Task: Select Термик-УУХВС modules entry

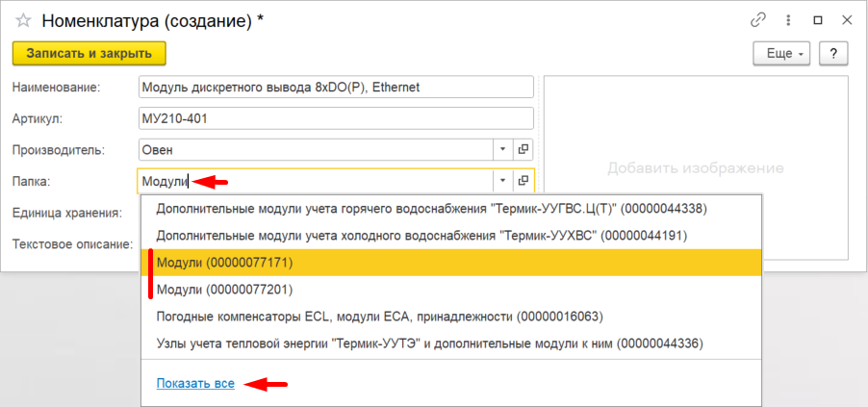Action: [x=451, y=236]
